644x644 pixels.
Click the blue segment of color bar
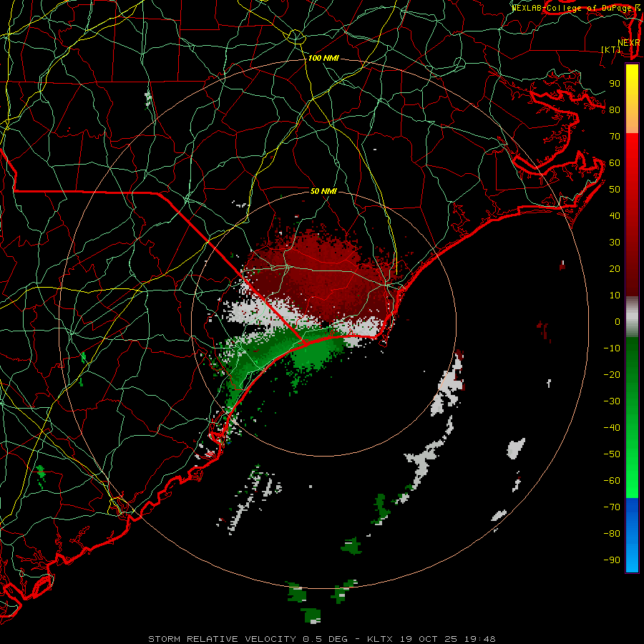click(632, 535)
